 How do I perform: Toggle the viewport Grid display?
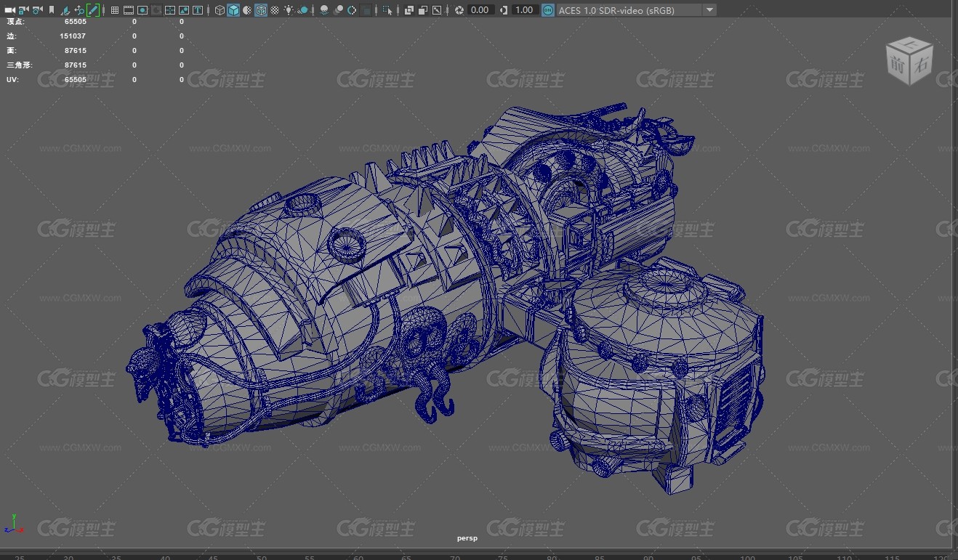pyautogui.click(x=115, y=10)
